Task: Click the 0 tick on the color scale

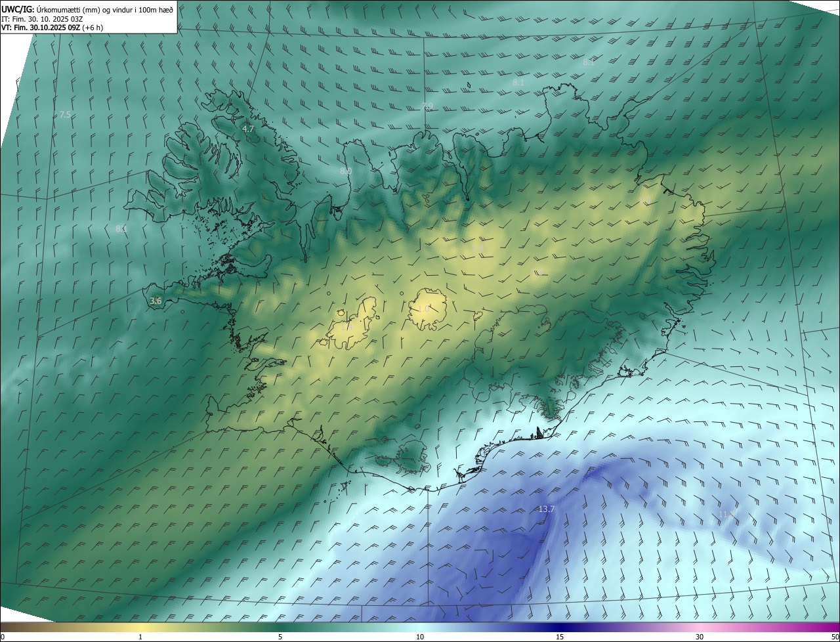Action: pos(3,637)
